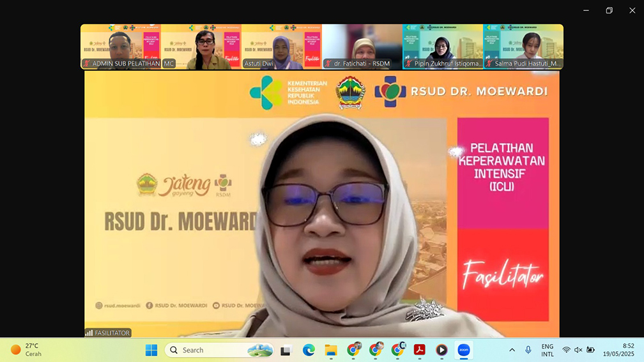This screenshot has height=362, width=644.
Task: Click the microphone icon in system tray
Action: coord(528,350)
